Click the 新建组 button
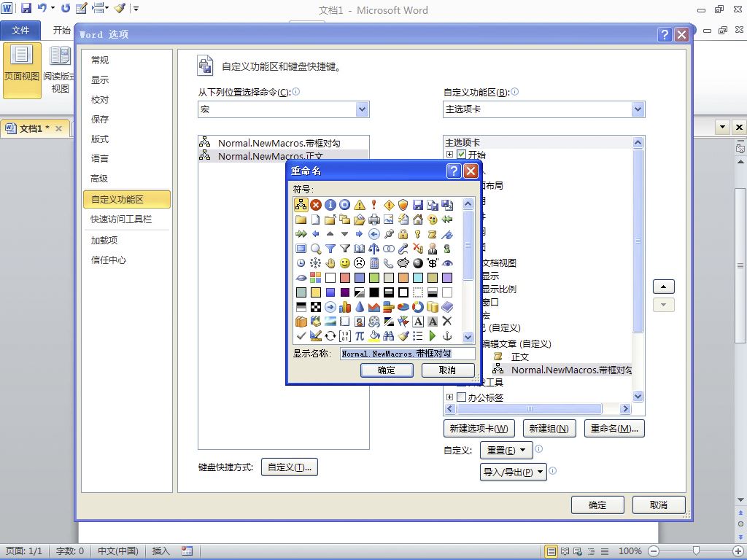Viewport: 747px width, 560px height. (x=549, y=429)
